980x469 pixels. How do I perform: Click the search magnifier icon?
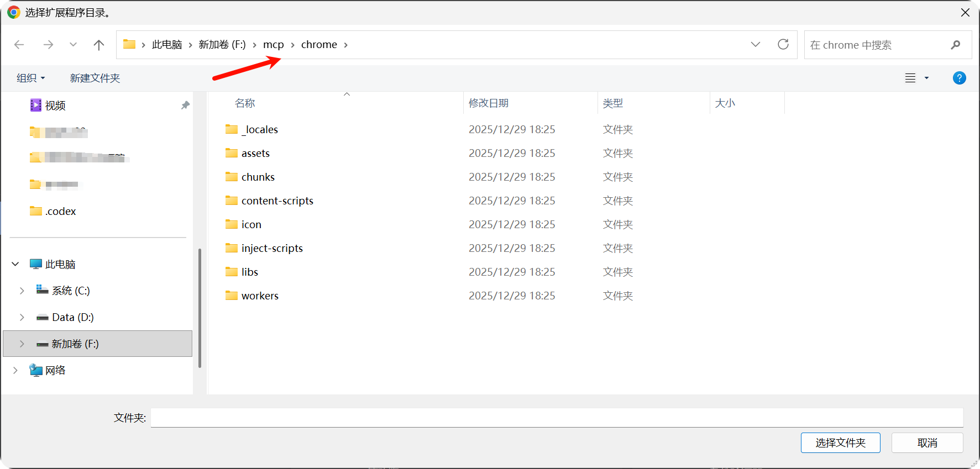(x=955, y=45)
